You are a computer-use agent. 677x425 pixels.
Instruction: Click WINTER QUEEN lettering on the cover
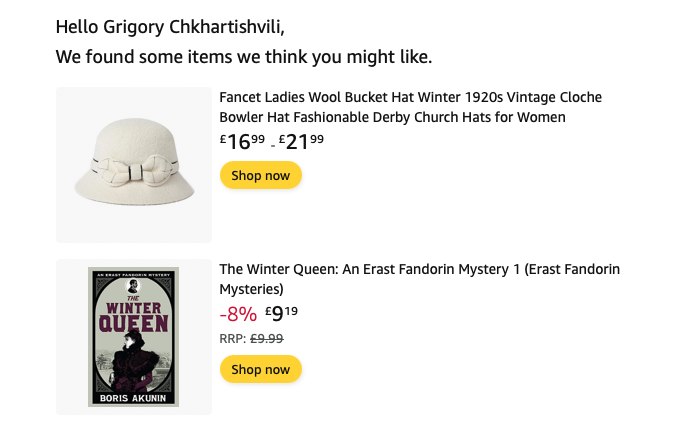(x=133, y=317)
